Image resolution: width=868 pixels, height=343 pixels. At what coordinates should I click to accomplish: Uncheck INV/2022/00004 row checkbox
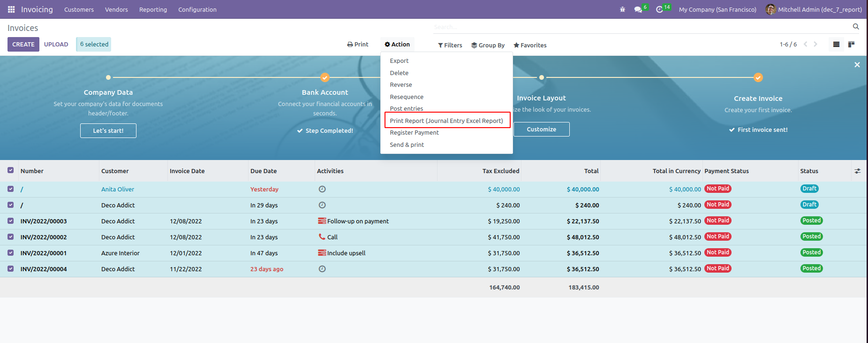click(10, 268)
